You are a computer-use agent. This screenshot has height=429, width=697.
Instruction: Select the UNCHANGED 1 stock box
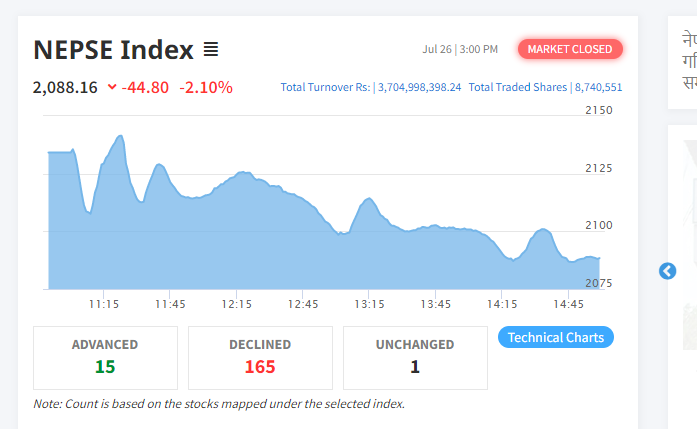[415, 357]
